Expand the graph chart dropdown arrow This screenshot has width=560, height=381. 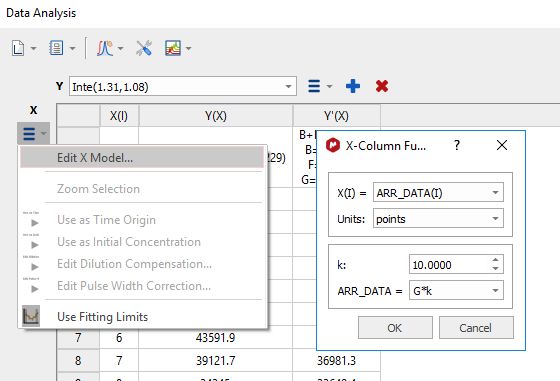188,48
